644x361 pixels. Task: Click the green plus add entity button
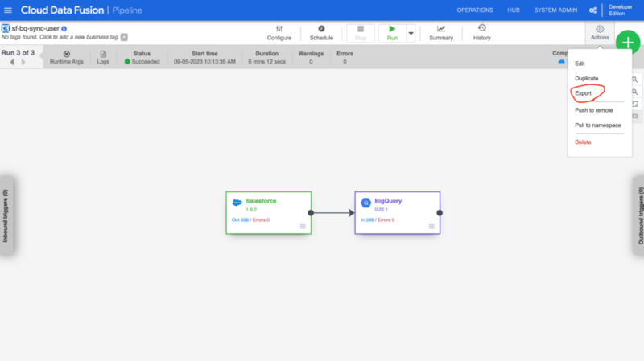tap(628, 43)
